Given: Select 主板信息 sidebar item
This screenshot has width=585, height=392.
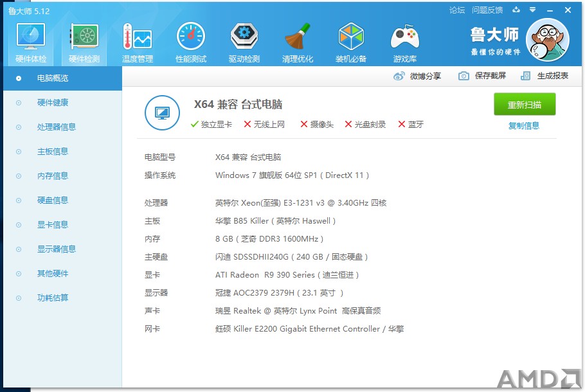Looking at the screenshot, I should coord(63,152).
